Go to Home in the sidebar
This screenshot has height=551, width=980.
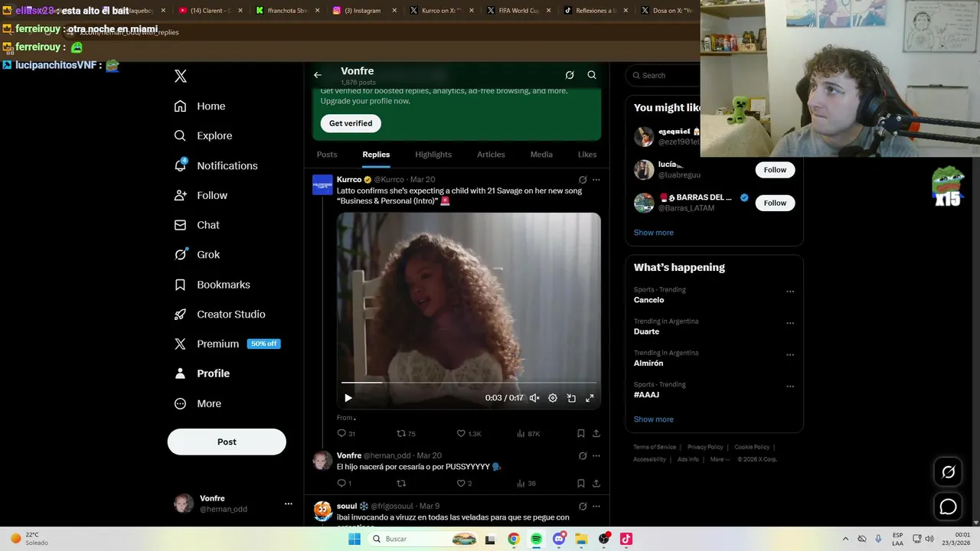[x=200, y=106]
